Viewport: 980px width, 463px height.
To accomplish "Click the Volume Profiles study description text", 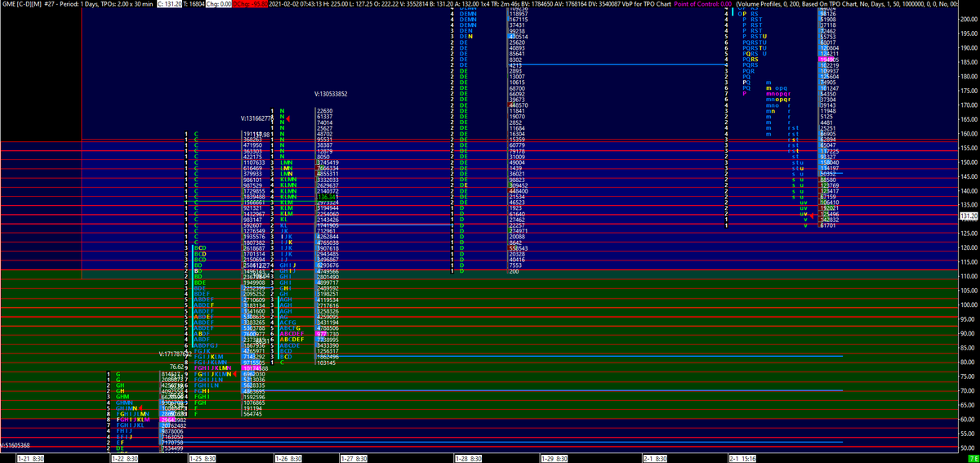I will [x=848, y=4].
